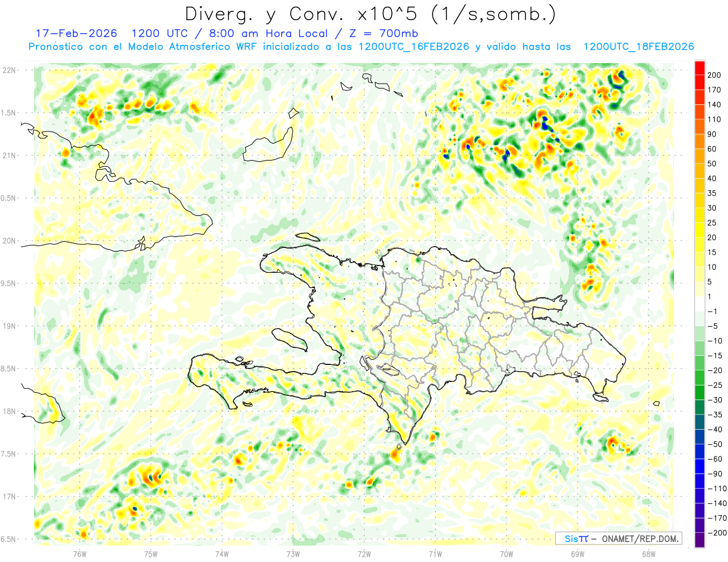Click the "75W" longitude label

coord(151,554)
